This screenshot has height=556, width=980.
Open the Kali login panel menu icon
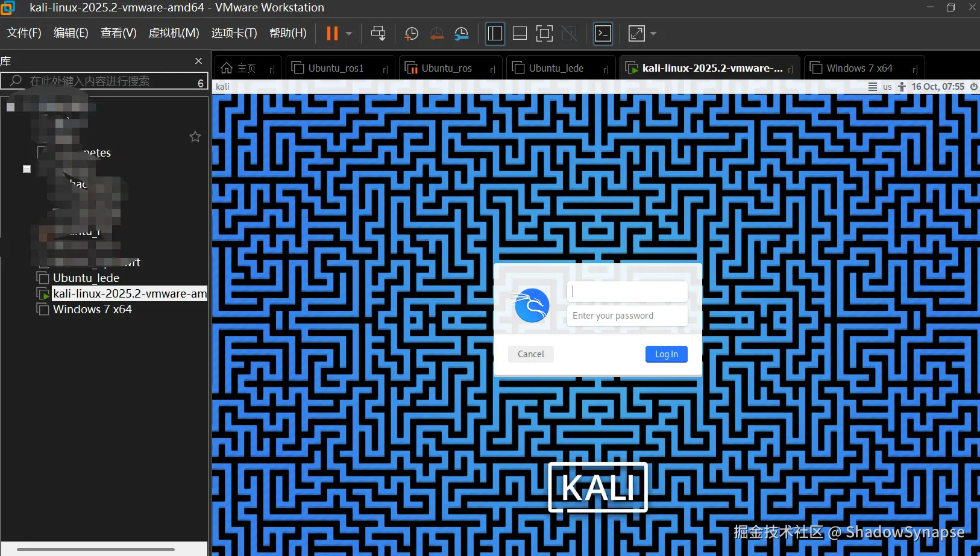click(x=873, y=87)
